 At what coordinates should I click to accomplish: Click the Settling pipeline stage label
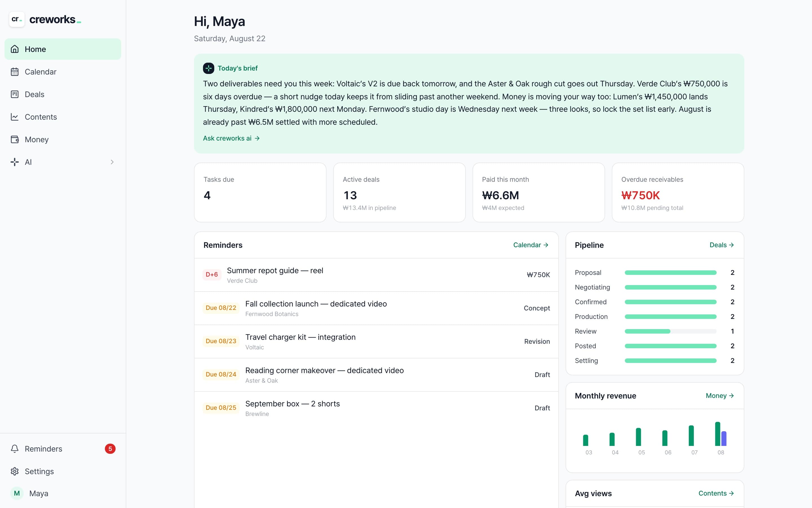point(586,360)
